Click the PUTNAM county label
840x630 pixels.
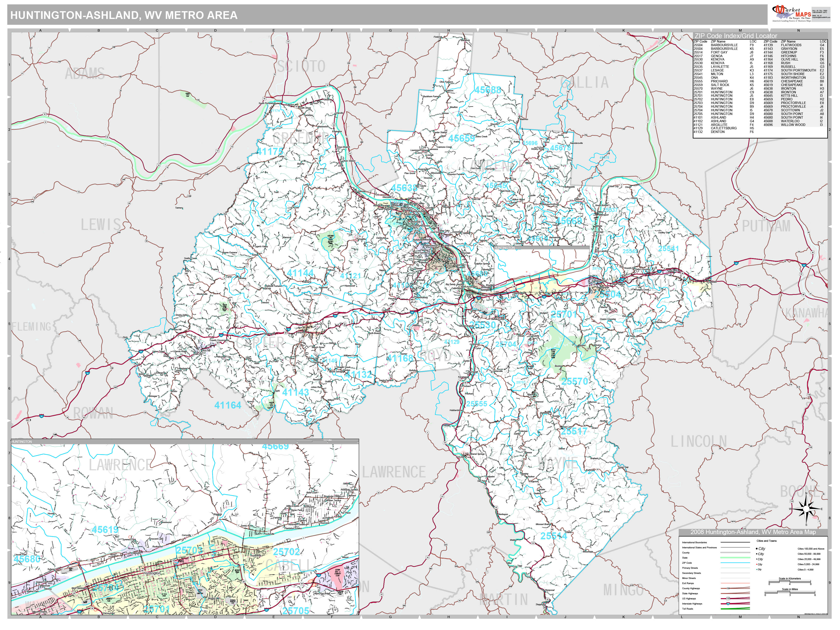[766, 226]
